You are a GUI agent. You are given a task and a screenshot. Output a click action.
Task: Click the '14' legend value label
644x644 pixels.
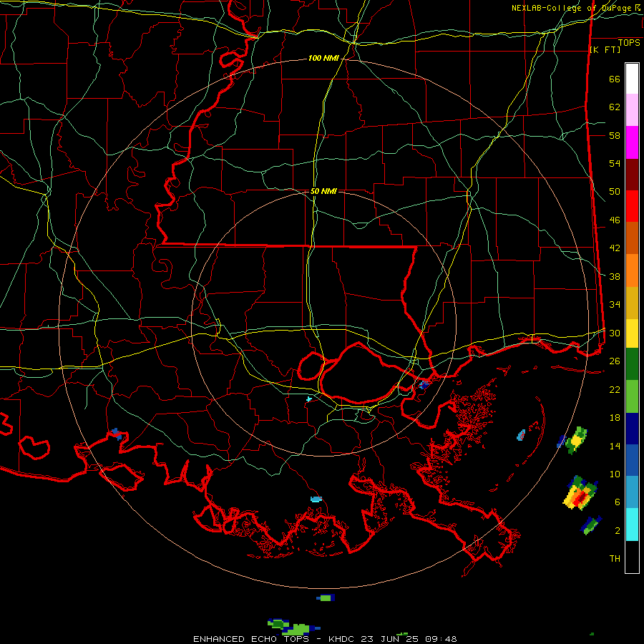(615, 446)
